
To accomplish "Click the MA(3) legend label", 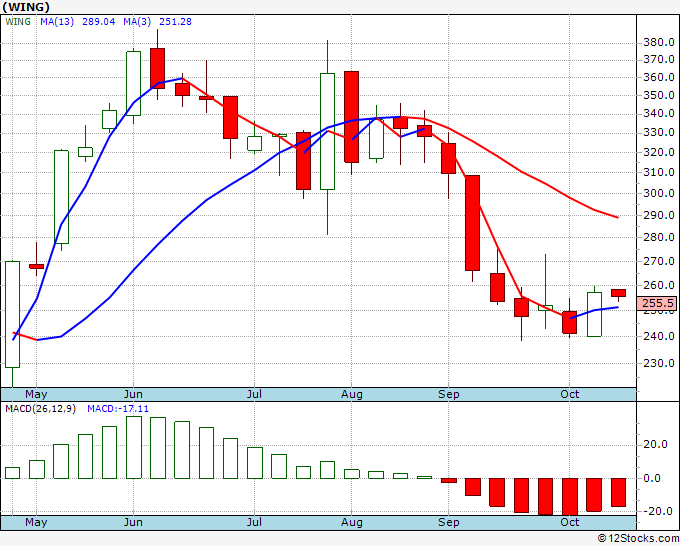I will [137, 22].
